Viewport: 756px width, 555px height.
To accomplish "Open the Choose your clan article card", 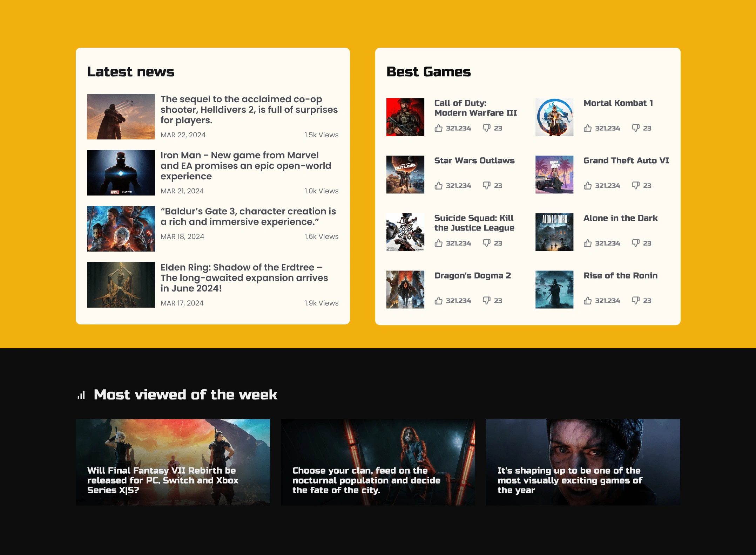I will point(378,462).
